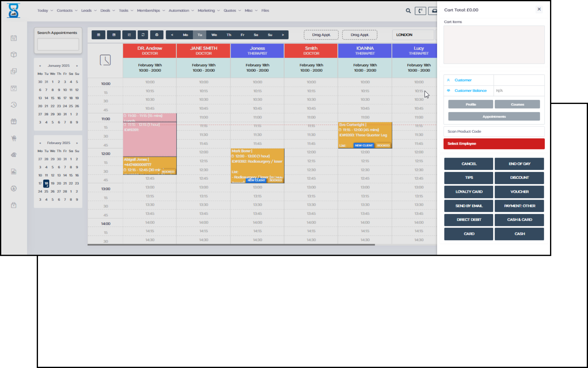Click the search magnifier icon in header
Viewport: 588px width, 368px height.
(408, 11)
